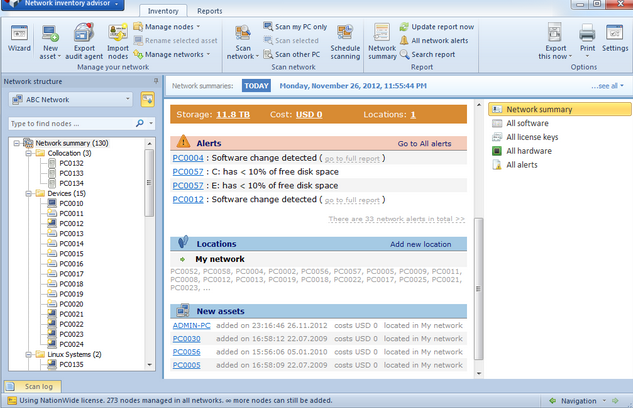Image resolution: width=633 pixels, height=408 pixels.
Task: Select All license keys
Action: [x=525, y=137]
